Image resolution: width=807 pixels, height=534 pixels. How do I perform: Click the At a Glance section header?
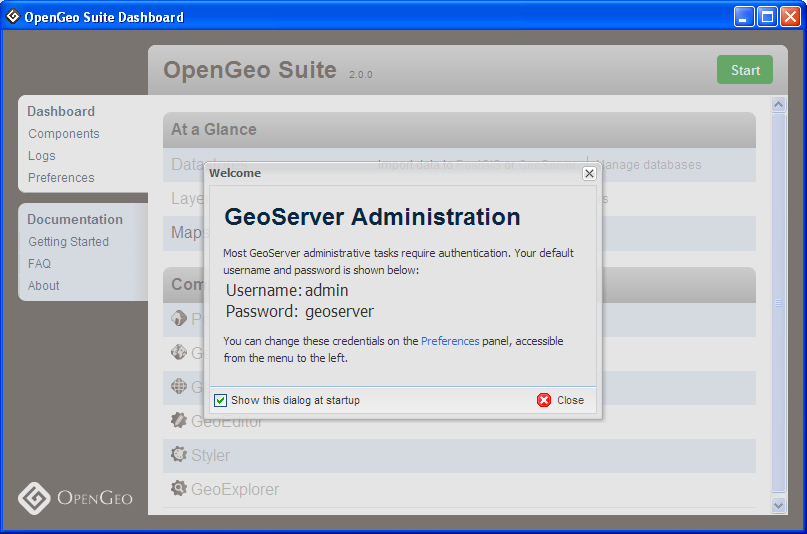[x=459, y=130]
